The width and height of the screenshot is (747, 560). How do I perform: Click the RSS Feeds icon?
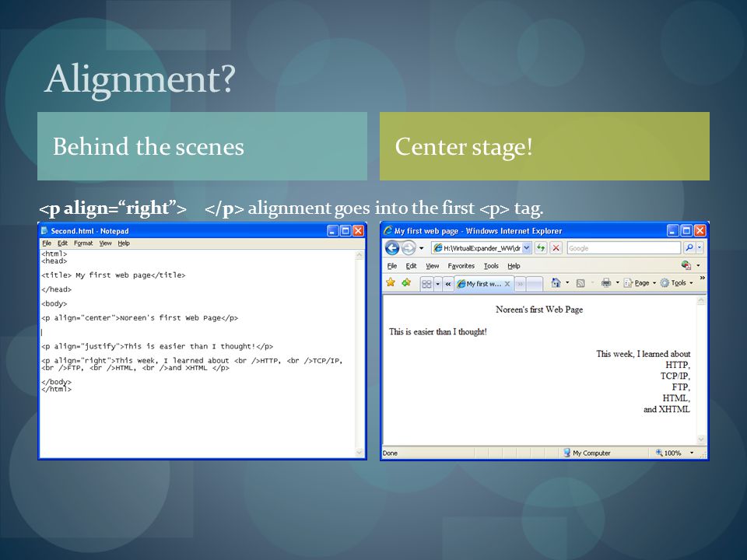580,283
